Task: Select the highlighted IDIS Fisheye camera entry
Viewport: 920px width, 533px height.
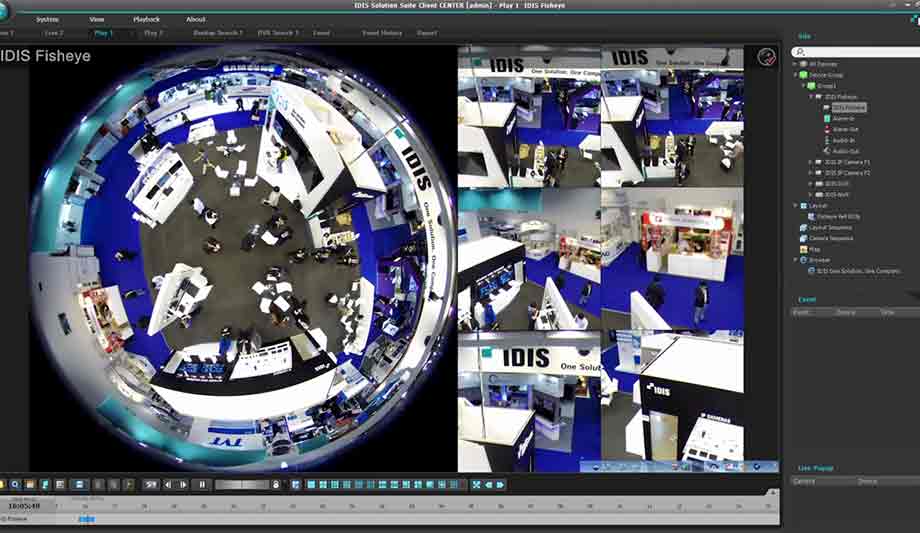Action: click(x=848, y=107)
